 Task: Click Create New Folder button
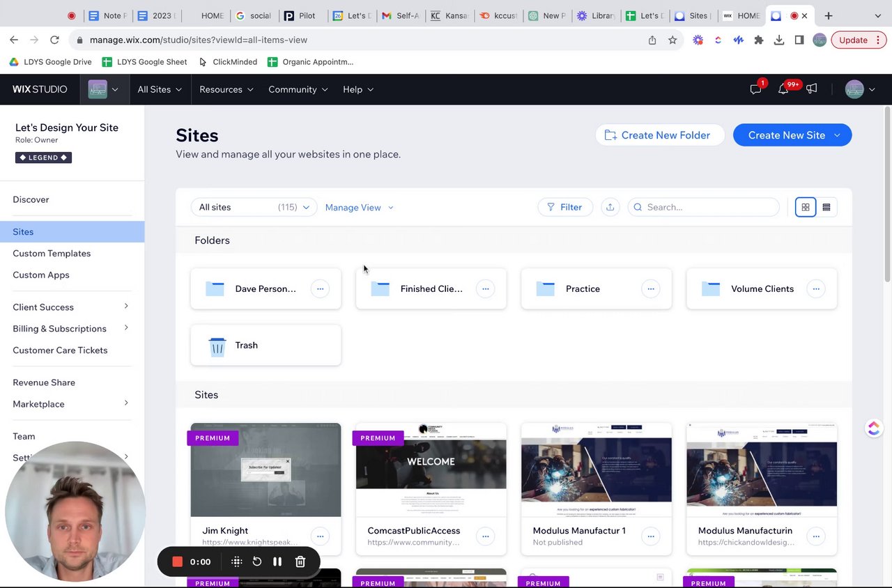click(x=659, y=135)
